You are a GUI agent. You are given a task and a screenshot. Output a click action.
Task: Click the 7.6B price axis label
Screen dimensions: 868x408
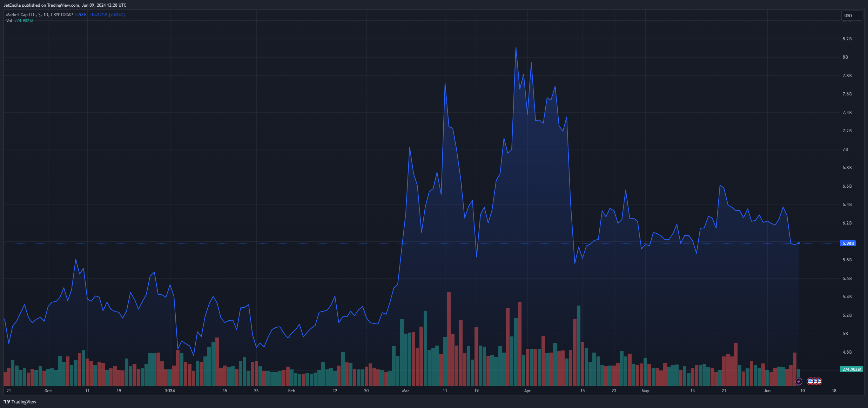(x=847, y=94)
